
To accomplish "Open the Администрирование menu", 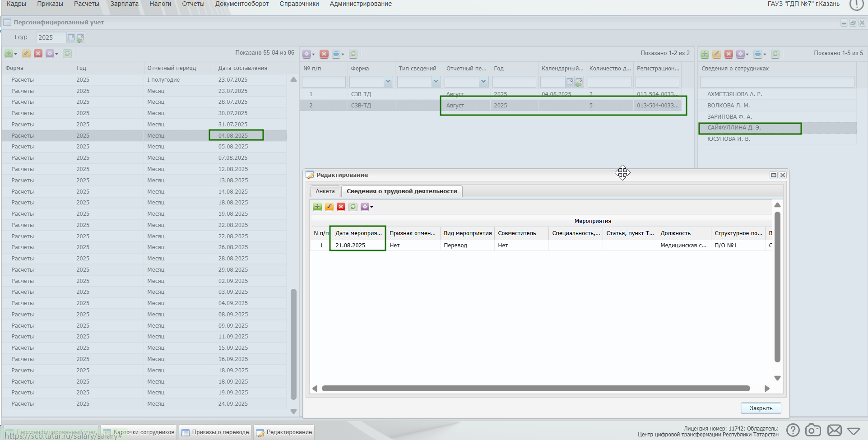I will [x=361, y=4].
